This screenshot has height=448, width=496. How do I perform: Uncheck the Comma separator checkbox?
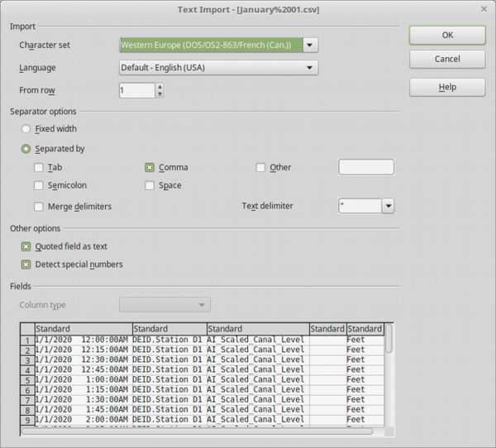click(150, 168)
